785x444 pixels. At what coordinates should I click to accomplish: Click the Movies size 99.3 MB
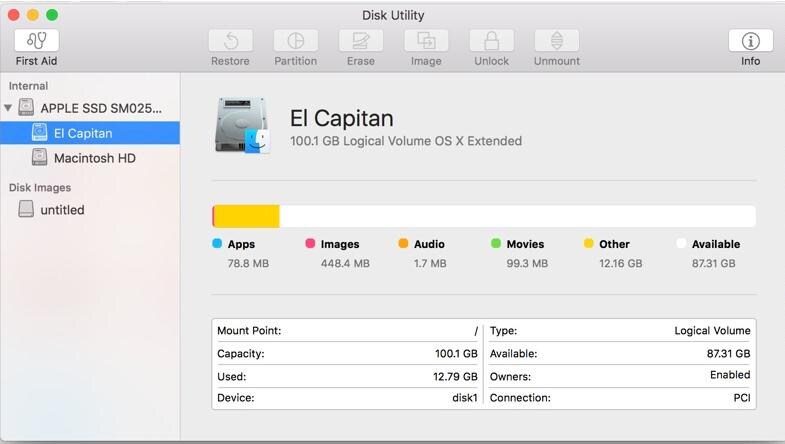(527, 263)
